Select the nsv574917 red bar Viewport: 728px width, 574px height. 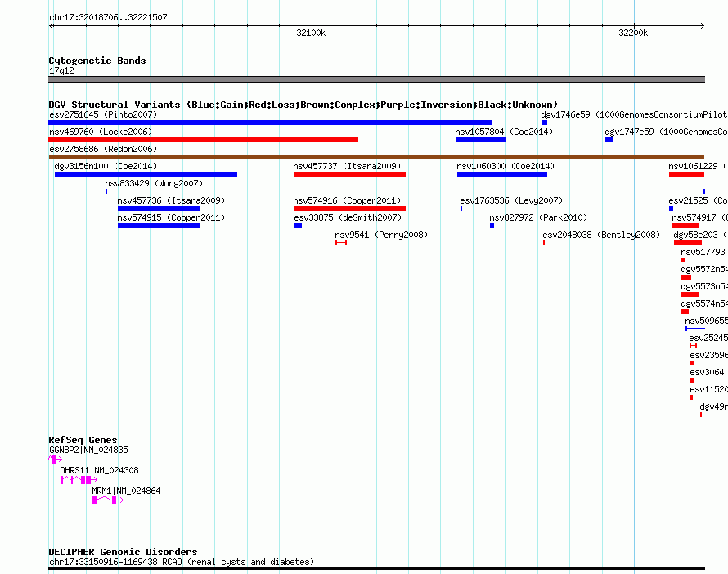[685, 226]
